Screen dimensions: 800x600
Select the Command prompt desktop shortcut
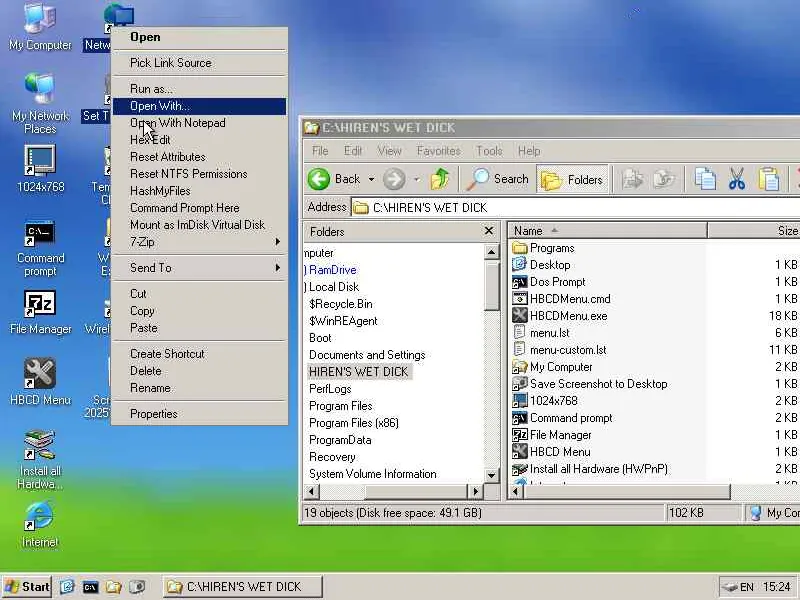tap(40, 248)
